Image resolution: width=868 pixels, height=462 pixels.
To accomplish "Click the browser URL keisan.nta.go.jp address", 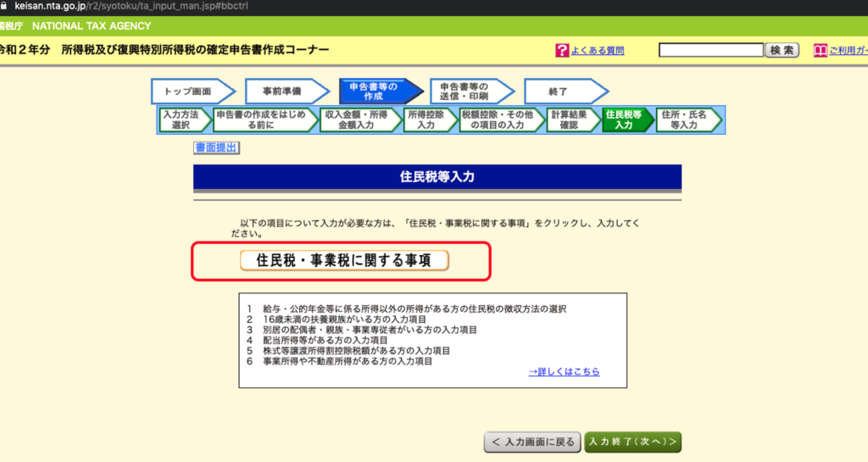I will [x=131, y=6].
